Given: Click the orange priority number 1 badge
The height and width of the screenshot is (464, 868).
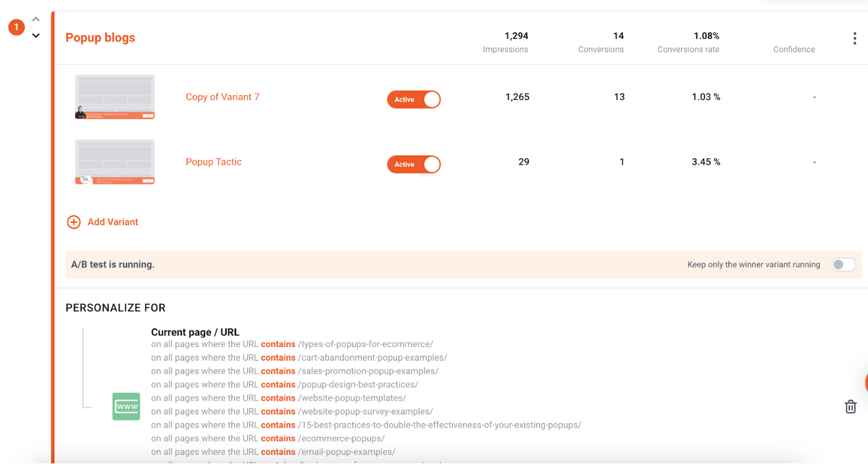Looking at the screenshot, I should [17, 28].
